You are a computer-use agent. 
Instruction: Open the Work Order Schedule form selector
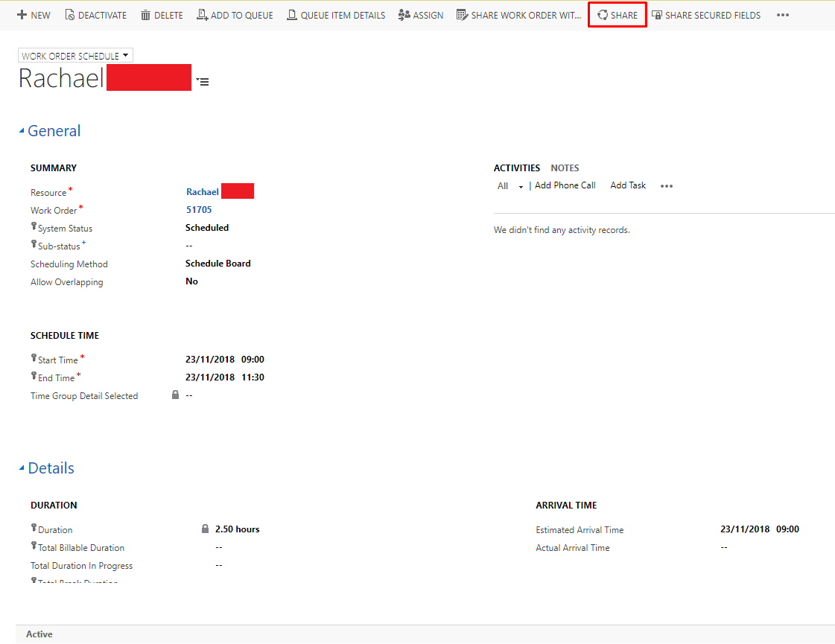tap(76, 55)
